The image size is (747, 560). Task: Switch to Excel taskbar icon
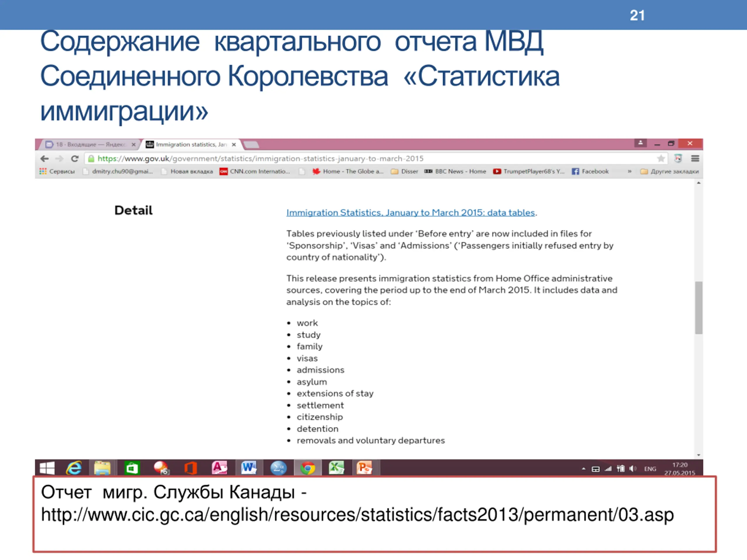tap(336, 468)
